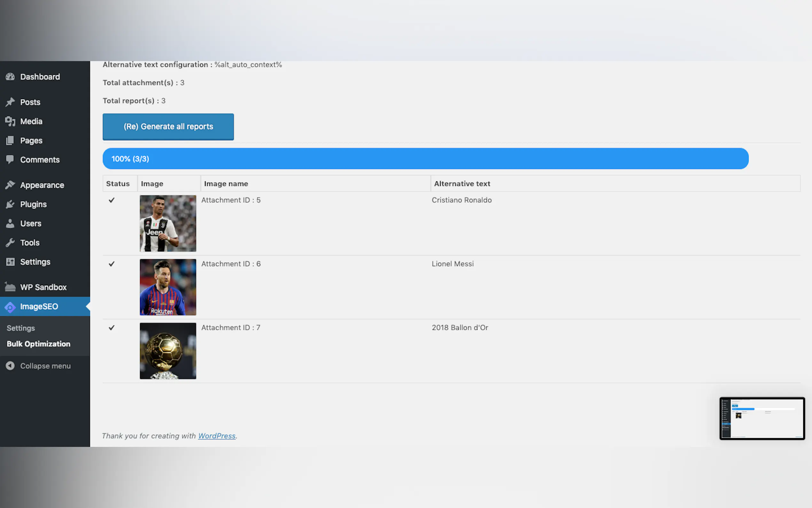Click the picture-in-picture preview thumbnail
812x508 pixels.
pos(762,418)
